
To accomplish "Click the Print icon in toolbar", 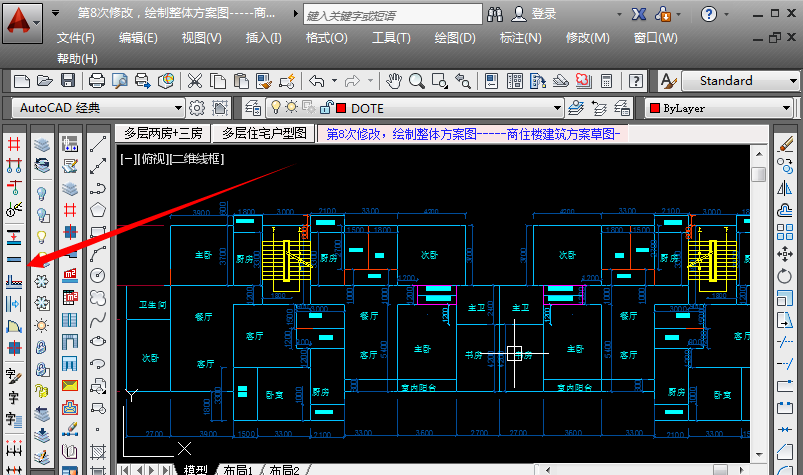I will click(x=96, y=81).
